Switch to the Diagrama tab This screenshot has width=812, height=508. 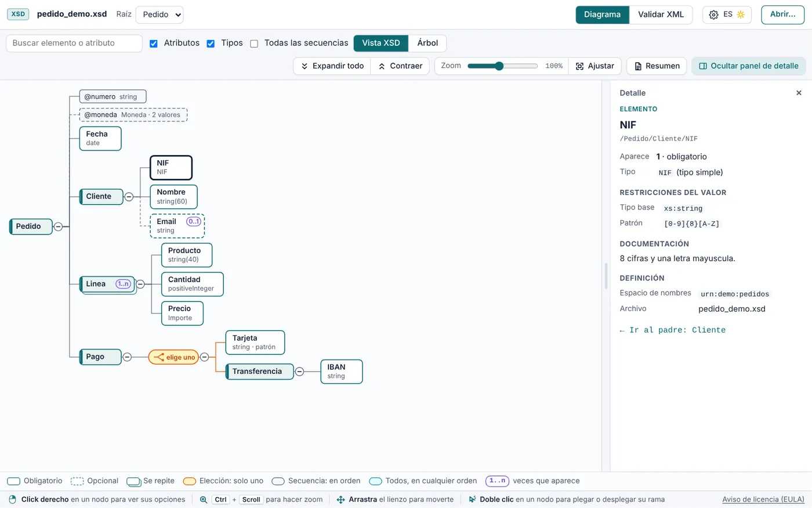pos(602,15)
